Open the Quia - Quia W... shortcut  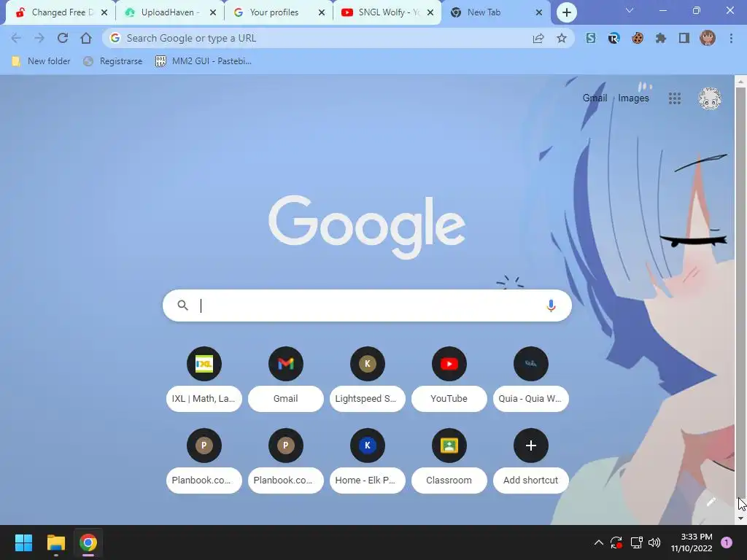coord(531,378)
